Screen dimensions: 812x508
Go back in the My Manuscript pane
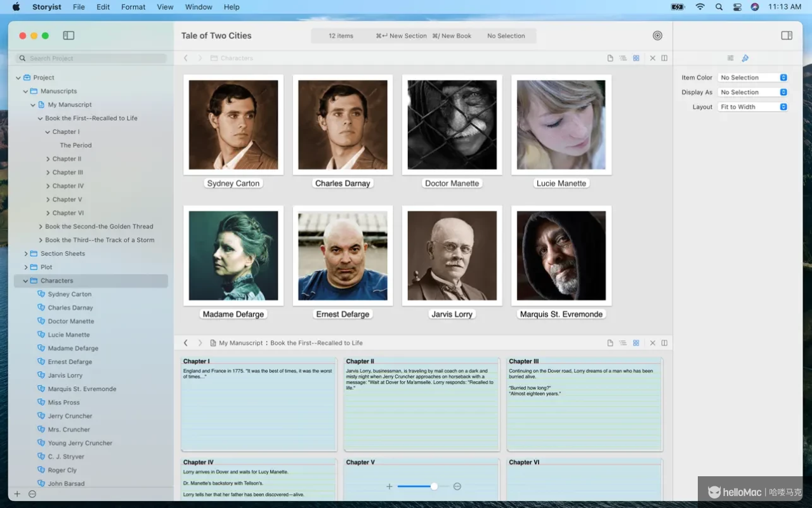[186, 343]
